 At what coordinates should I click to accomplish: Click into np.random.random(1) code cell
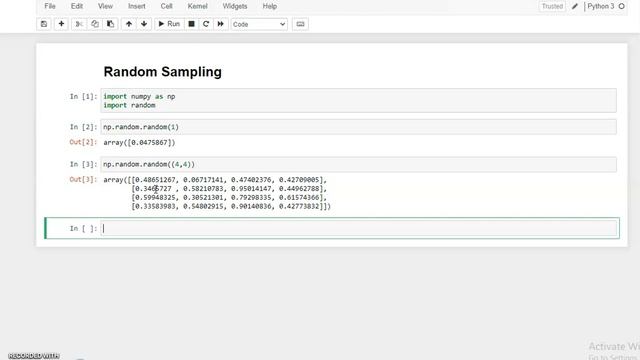[x=358, y=127]
